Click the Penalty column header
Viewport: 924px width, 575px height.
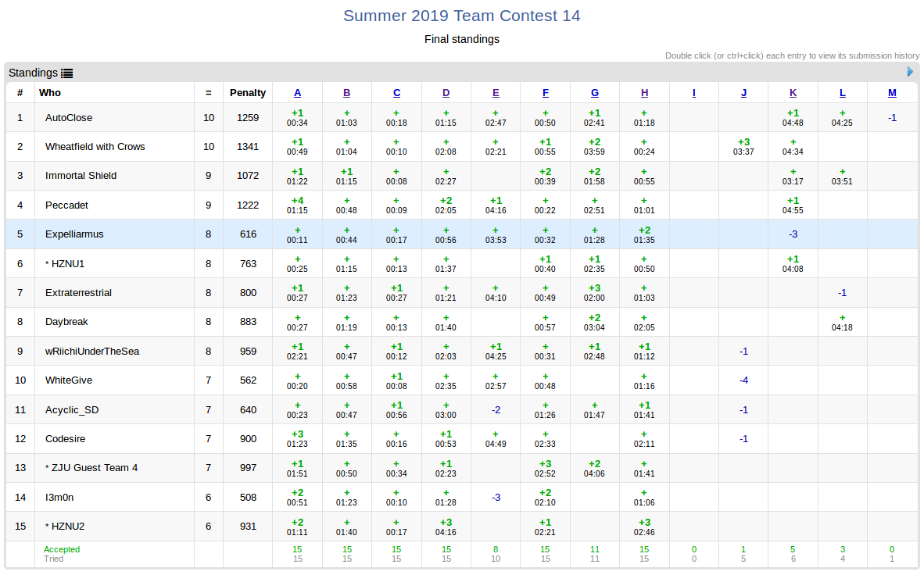[x=248, y=93]
